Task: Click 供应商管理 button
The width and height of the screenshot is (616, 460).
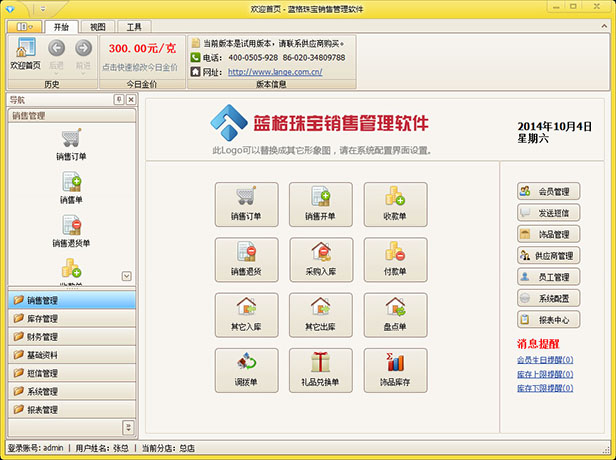Action: coord(548,256)
